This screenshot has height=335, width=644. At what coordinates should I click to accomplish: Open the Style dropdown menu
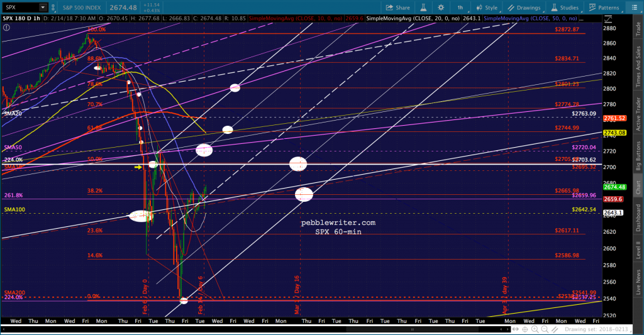point(487,8)
